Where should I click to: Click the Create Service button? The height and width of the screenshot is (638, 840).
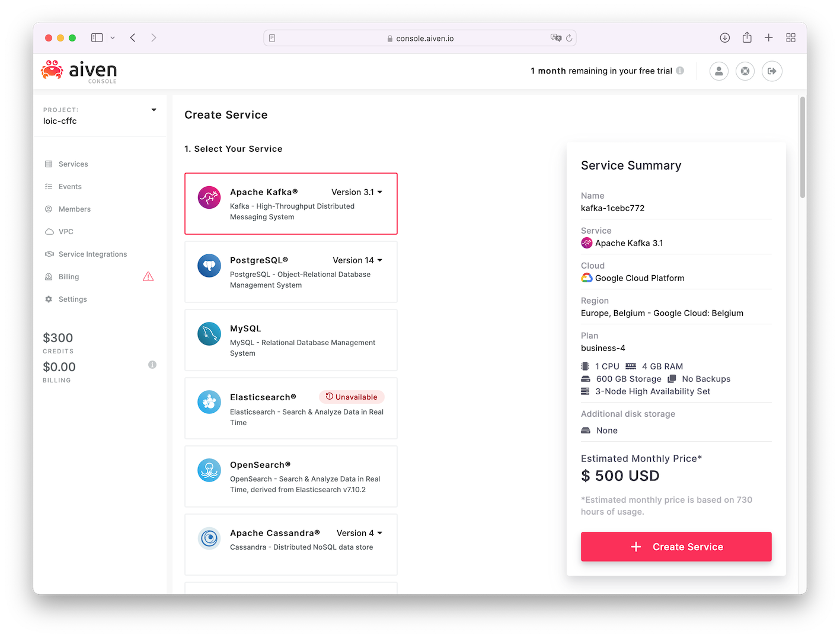tap(676, 547)
